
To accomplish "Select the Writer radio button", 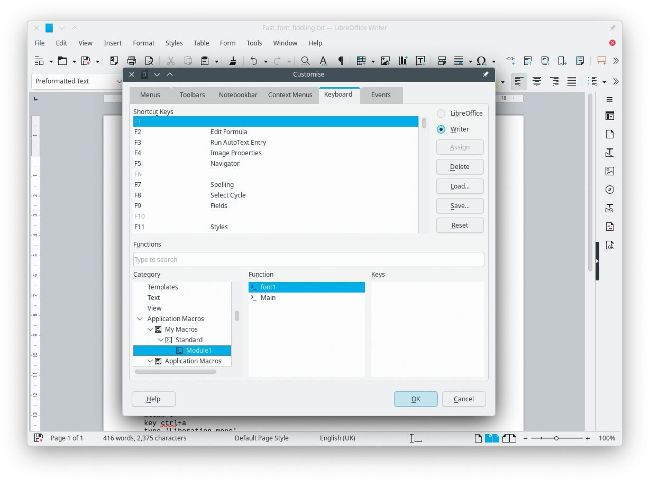I will 441,129.
